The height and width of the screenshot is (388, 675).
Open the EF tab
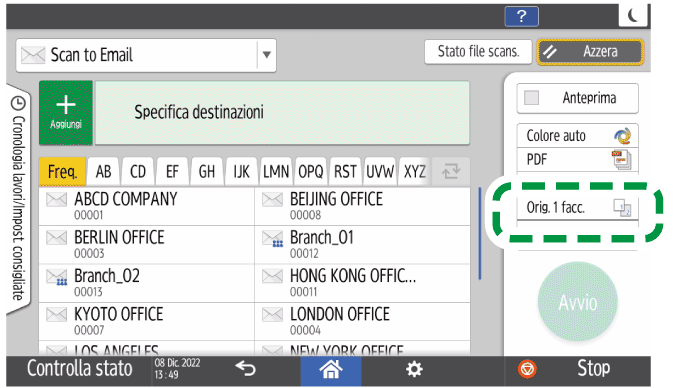[172, 172]
